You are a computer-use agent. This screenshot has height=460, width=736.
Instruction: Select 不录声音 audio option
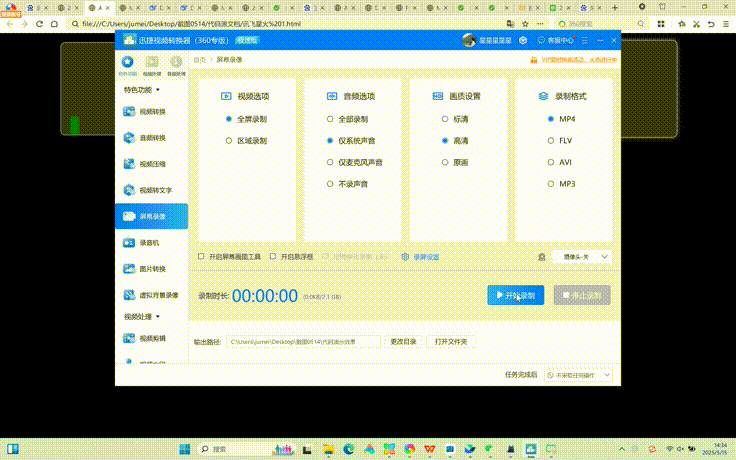click(x=348, y=184)
